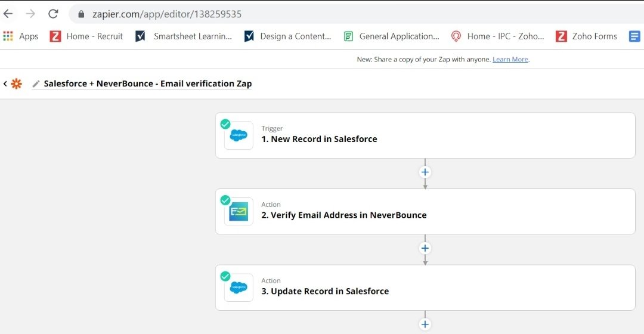Image resolution: width=644 pixels, height=334 pixels.
Task: Click the NeverBounce icon in step 2
Action: coord(239,211)
